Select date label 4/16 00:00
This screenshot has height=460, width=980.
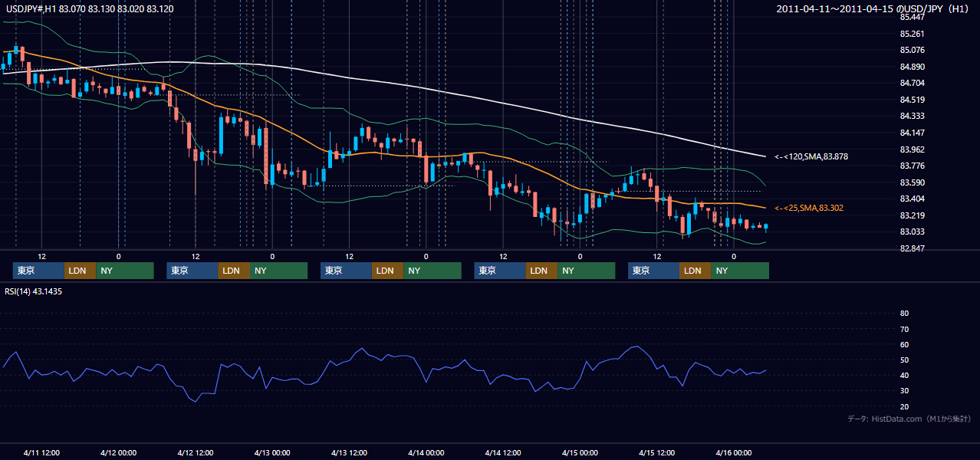point(734,452)
